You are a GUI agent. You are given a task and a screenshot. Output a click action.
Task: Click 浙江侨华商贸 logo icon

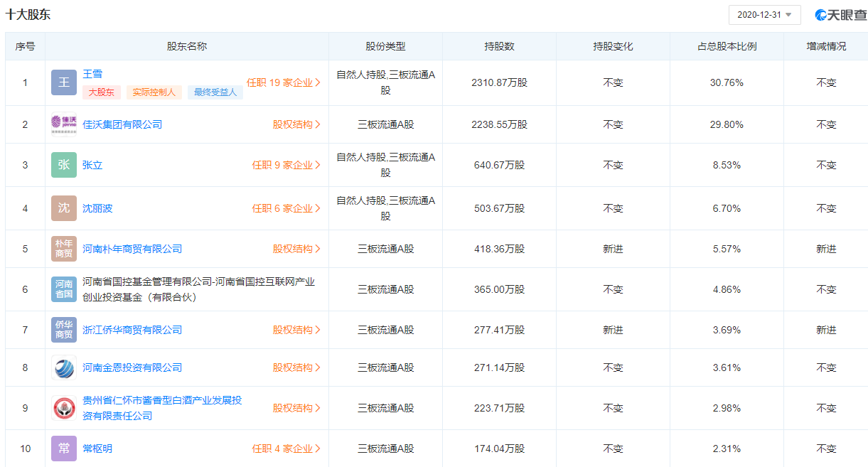coord(64,330)
